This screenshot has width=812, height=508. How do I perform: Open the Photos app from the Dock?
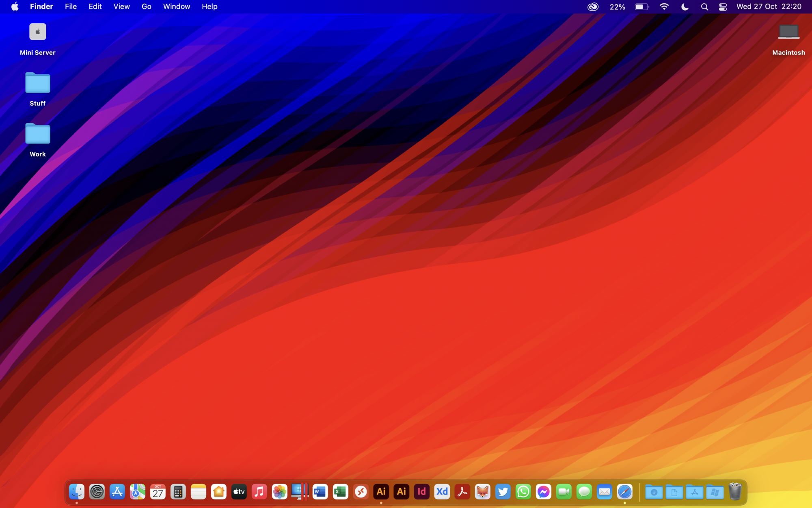coord(279,492)
